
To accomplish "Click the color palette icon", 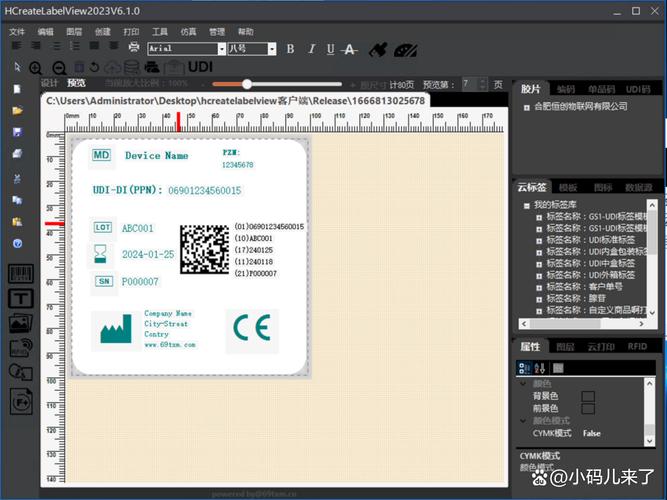I will (x=405, y=50).
